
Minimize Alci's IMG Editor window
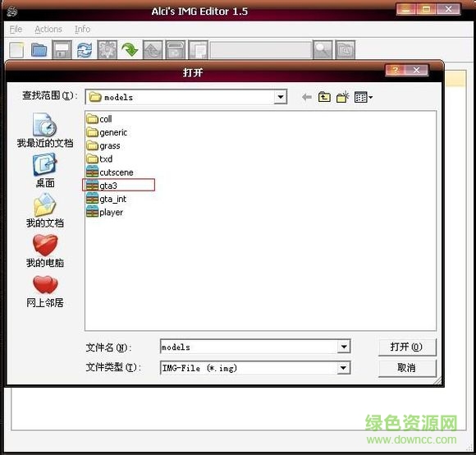tap(406, 9)
